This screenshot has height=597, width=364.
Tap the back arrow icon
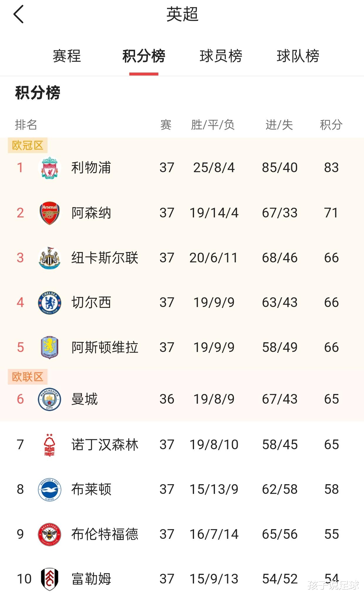click(x=18, y=14)
